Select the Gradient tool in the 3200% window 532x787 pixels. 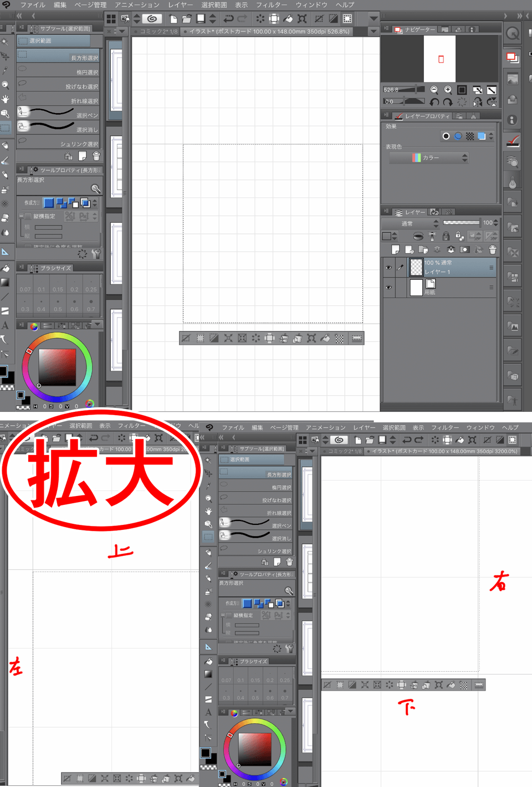pyautogui.click(x=208, y=674)
